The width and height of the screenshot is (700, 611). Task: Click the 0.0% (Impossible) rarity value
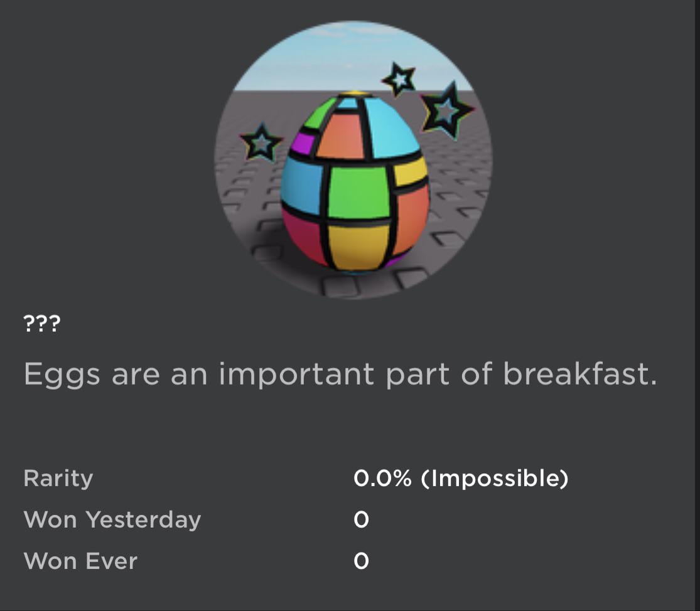coord(460,477)
